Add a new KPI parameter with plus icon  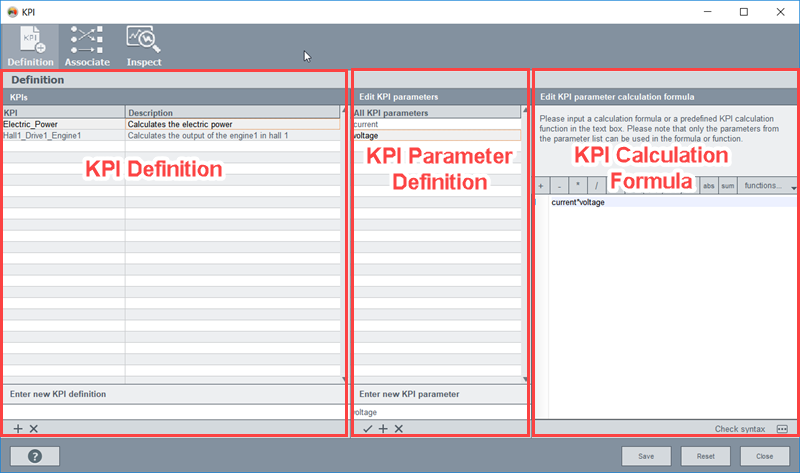click(x=383, y=429)
